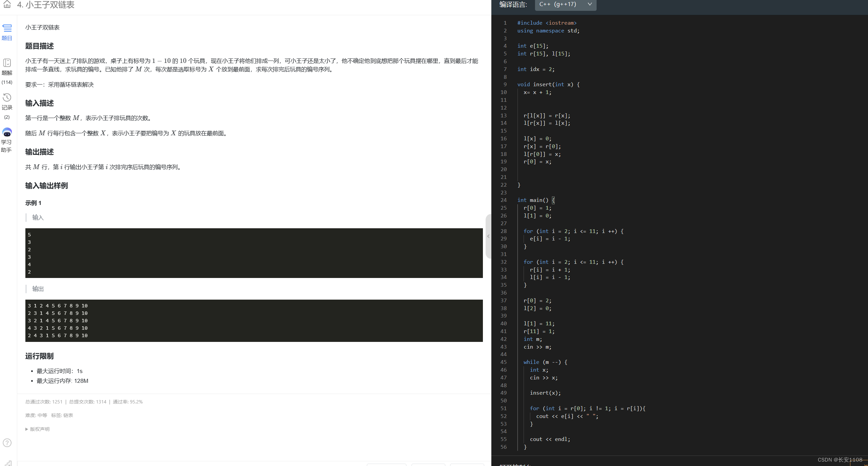Click the problem title 4. 小王子双链表
This screenshot has width=868, height=466.
tap(46, 5)
